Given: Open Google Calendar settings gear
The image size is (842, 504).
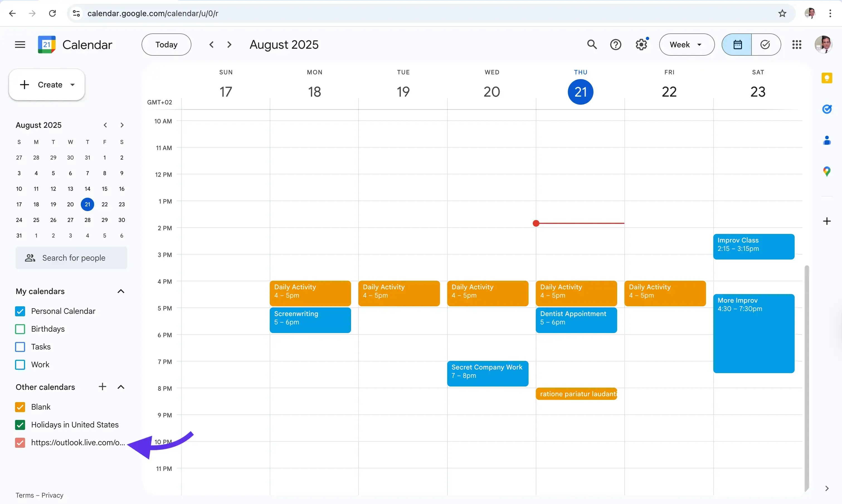Looking at the screenshot, I should pyautogui.click(x=641, y=45).
